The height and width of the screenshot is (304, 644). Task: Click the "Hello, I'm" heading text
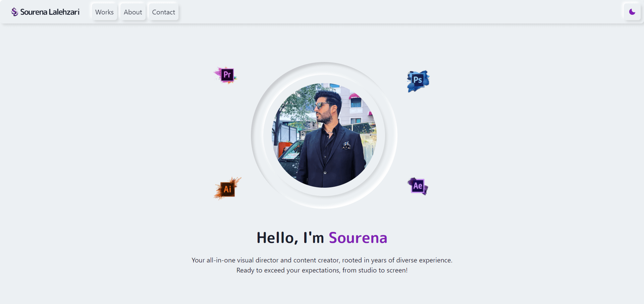coord(290,238)
